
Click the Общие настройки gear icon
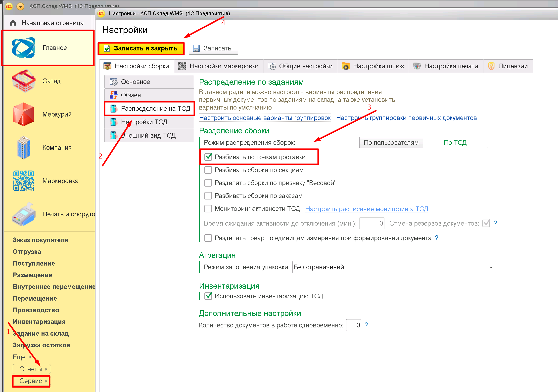click(272, 66)
